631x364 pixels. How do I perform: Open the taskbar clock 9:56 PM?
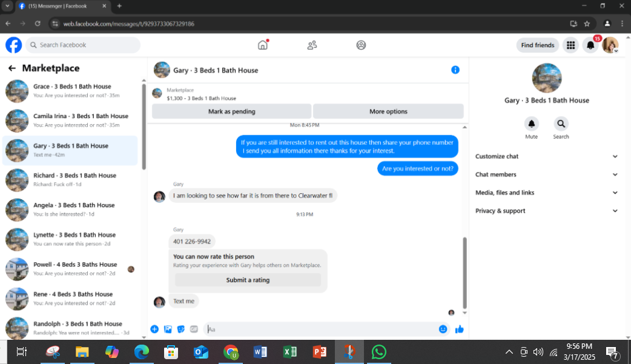580,352
